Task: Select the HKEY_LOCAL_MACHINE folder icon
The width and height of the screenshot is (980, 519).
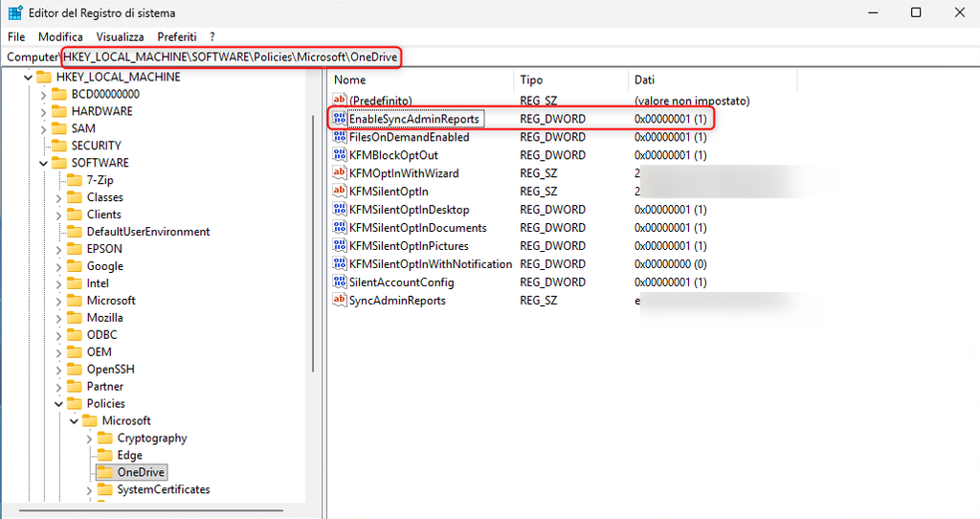Action: [44, 77]
